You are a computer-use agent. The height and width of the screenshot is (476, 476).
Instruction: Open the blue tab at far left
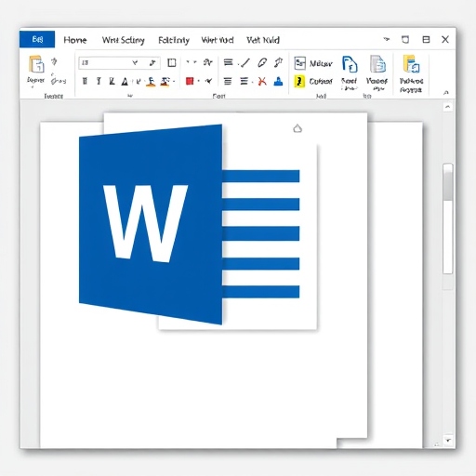coord(37,39)
